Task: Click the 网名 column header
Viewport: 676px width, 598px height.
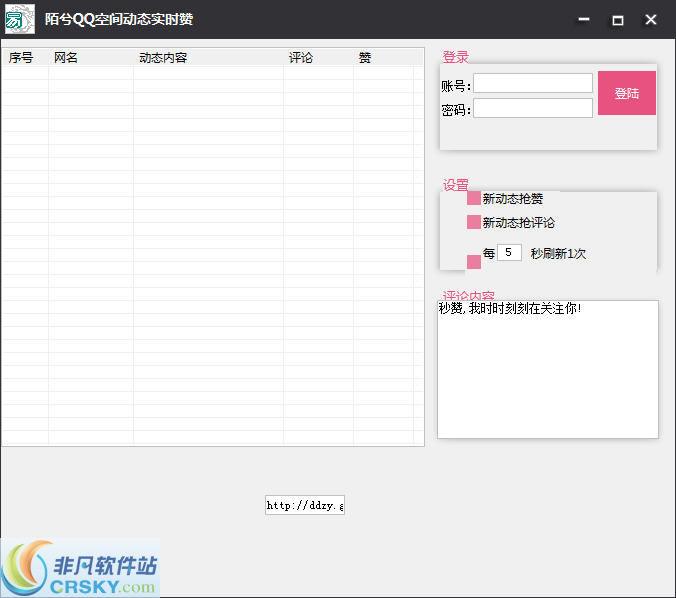Action: (x=91, y=57)
